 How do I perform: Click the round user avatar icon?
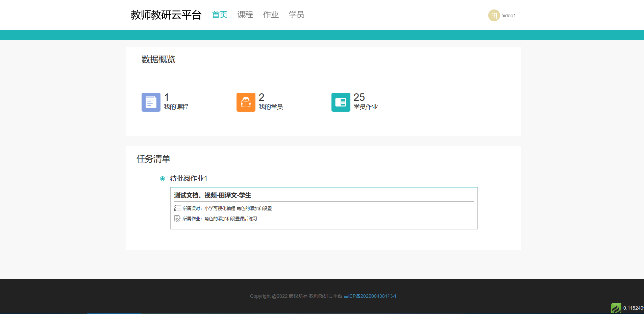pyautogui.click(x=494, y=16)
